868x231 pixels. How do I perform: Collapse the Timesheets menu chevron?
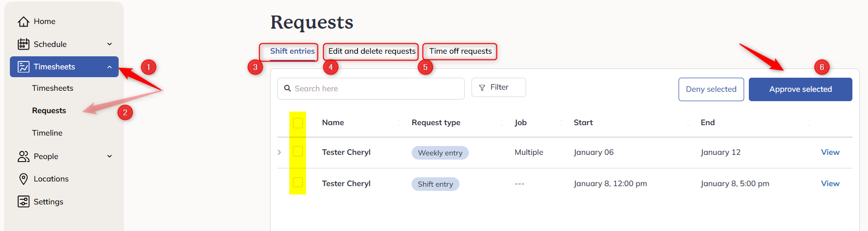coord(109,67)
